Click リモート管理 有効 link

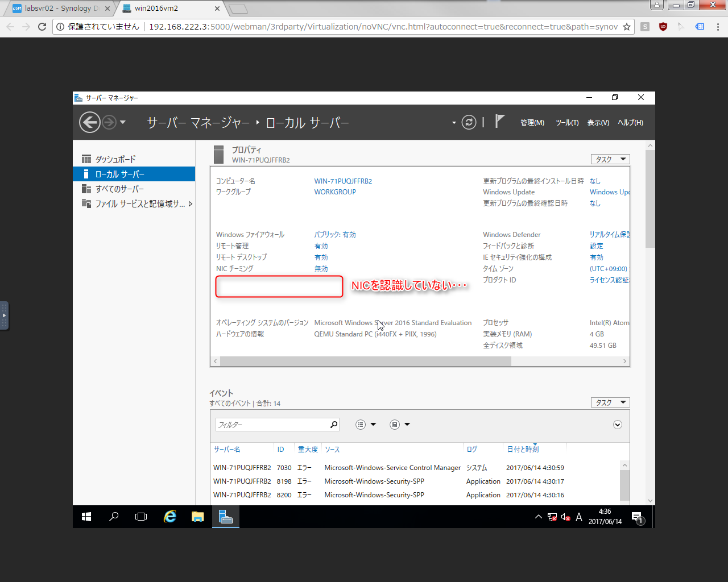click(x=321, y=246)
